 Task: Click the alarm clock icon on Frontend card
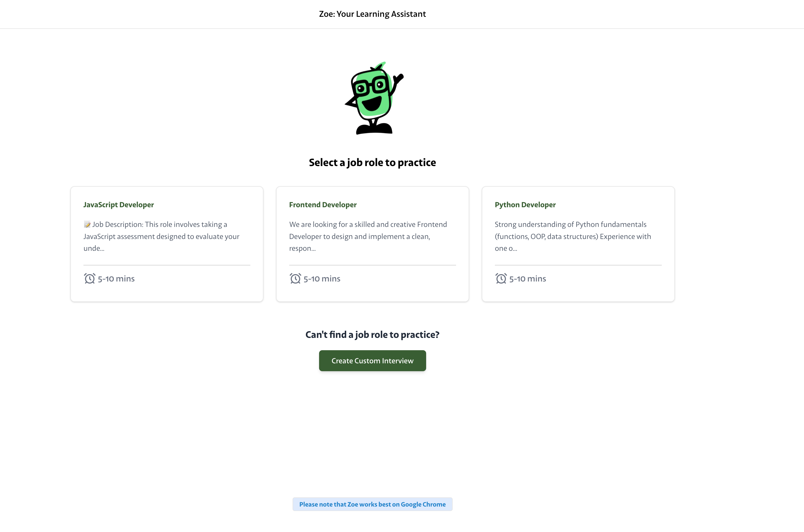click(295, 278)
